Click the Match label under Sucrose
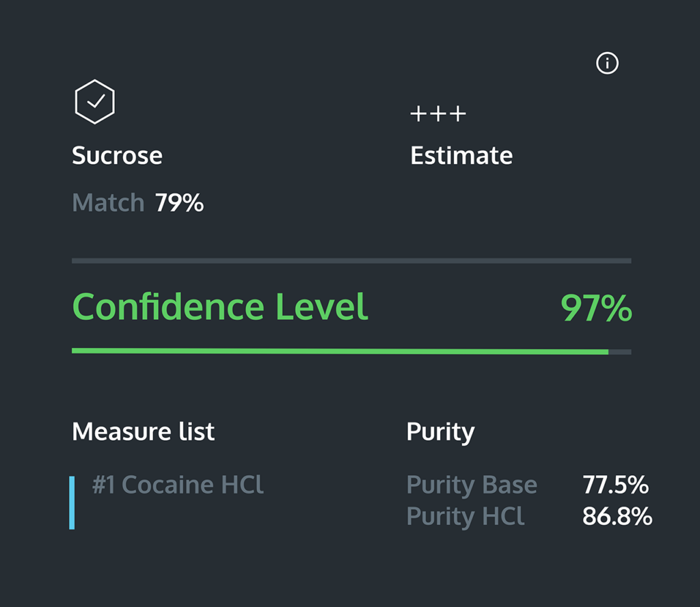The height and width of the screenshot is (607, 700). pos(108,203)
